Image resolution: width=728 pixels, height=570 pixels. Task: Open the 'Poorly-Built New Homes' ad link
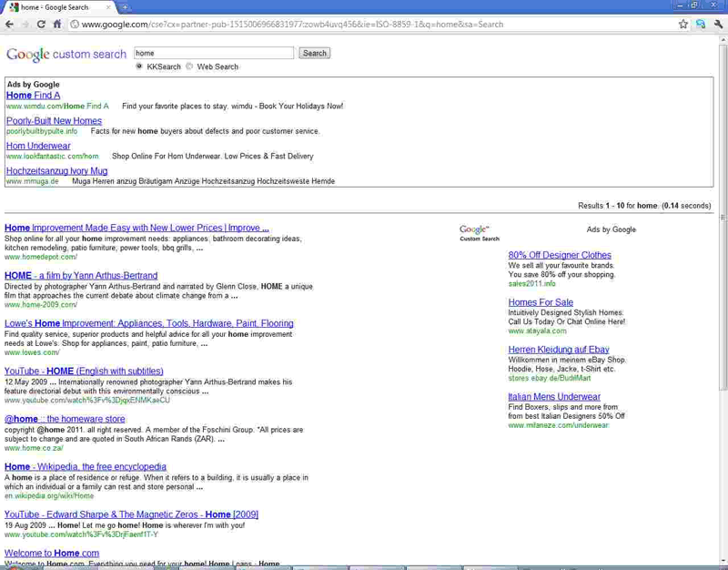tap(54, 120)
